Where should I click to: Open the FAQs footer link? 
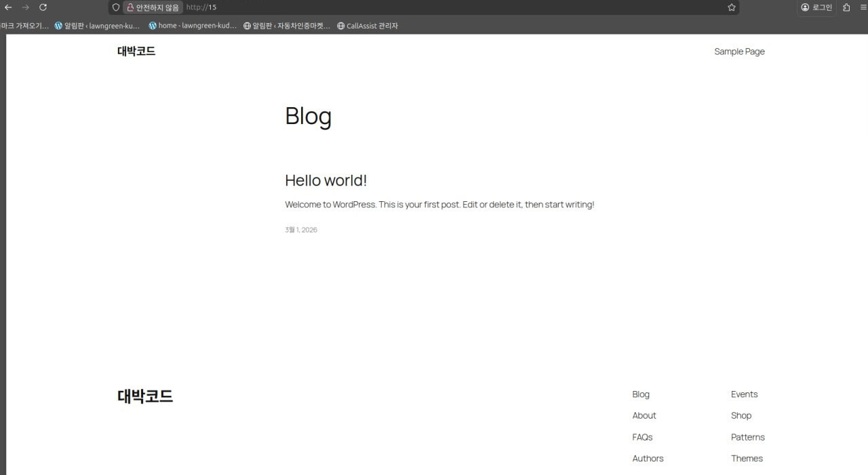tap(642, 437)
